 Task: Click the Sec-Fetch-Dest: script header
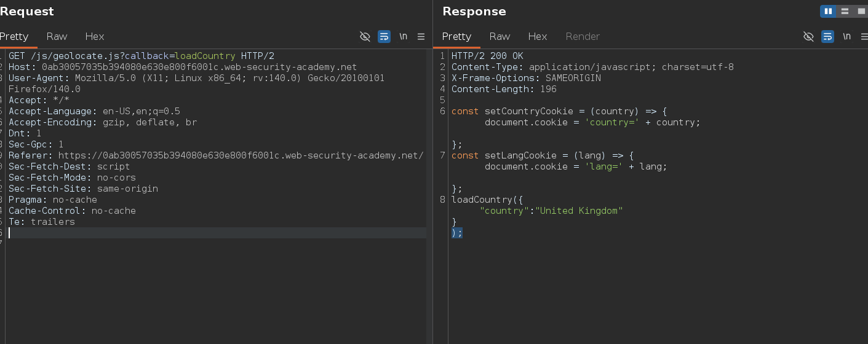pos(70,166)
